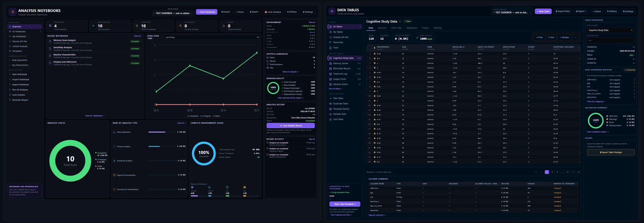This screenshot has width=644, height=223.
Task: Open Active Project dropdown in Analysis Notebooks
Action: click(x=173, y=13)
